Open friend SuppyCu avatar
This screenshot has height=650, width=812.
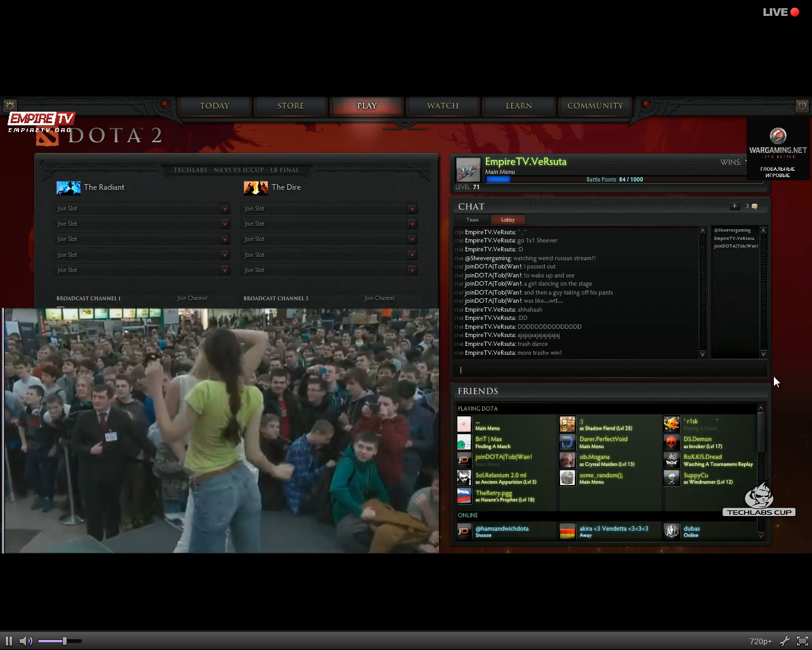(671, 478)
